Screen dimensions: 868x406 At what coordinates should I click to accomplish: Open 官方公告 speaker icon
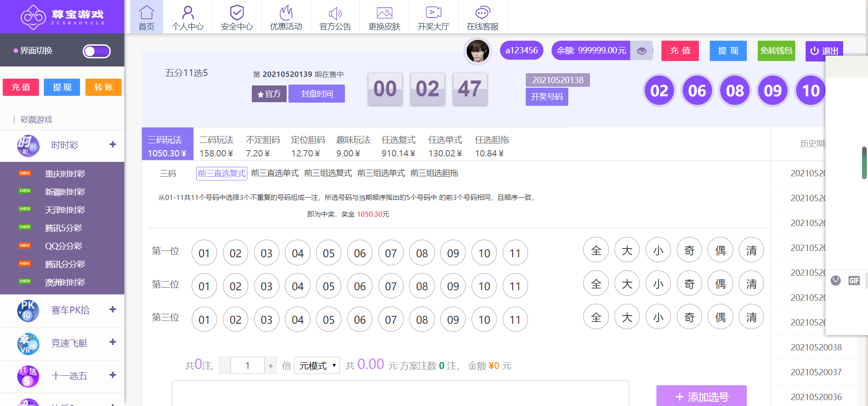pyautogui.click(x=335, y=13)
